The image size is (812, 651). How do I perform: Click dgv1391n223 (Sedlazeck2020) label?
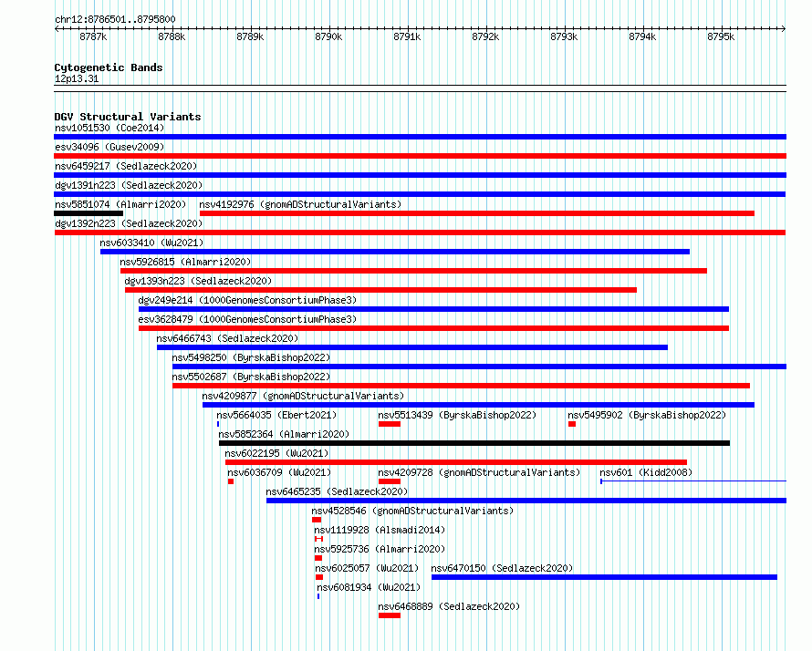129,185
